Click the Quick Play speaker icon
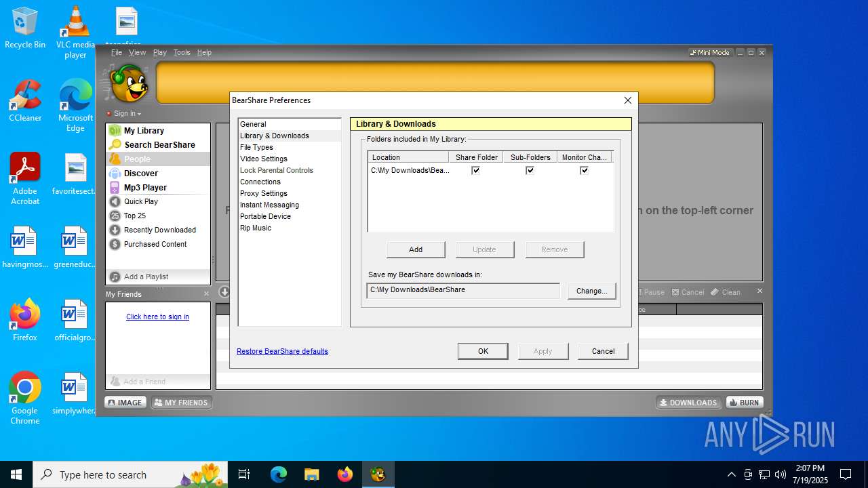This screenshot has height=488, width=868. [115, 201]
